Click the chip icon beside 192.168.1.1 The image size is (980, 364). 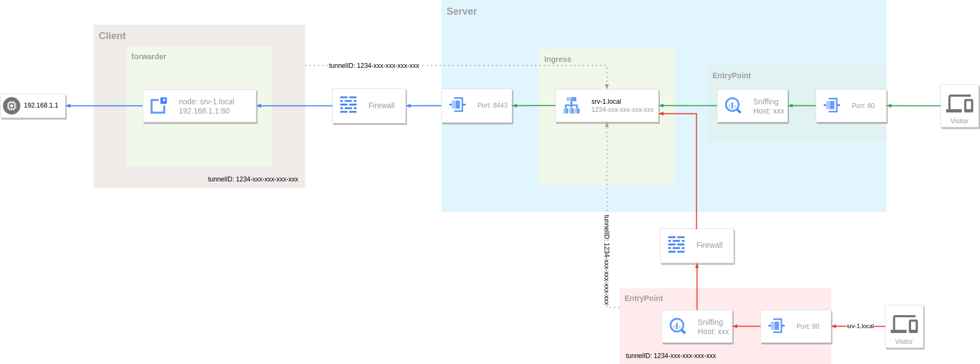(x=11, y=105)
